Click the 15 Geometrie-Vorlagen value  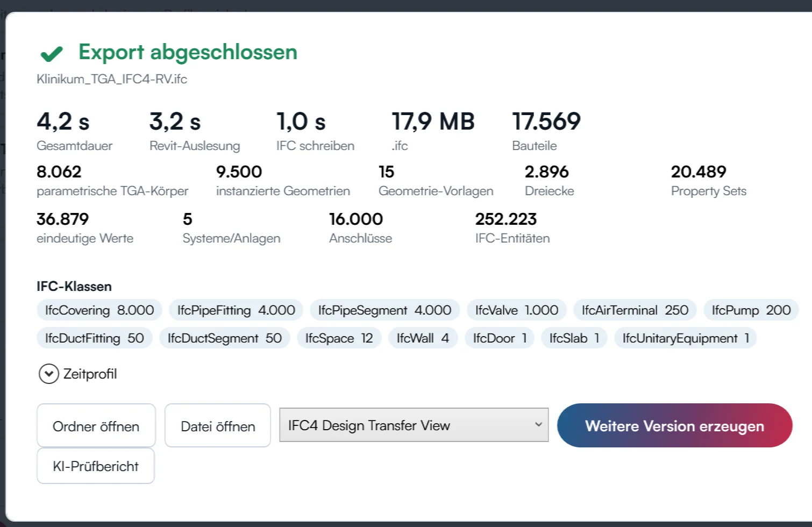(x=387, y=172)
